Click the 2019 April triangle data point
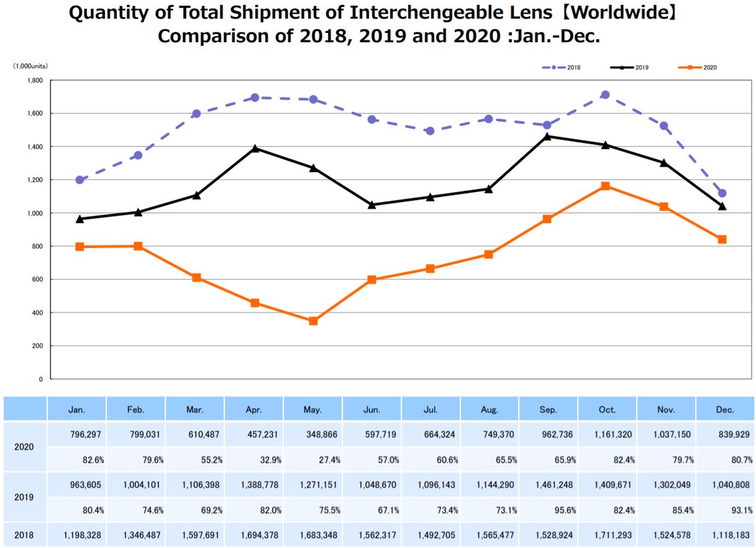Screen dimensions: 756x548 tap(255, 148)
